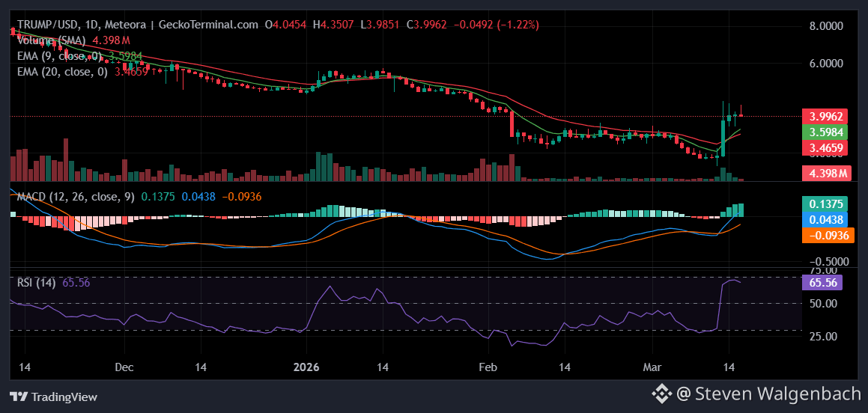
Task: Click the TradingView logo
Action: (54, 397)
